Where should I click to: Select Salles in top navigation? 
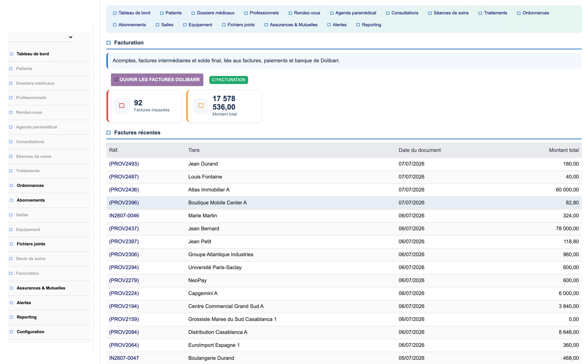[164, 25]
